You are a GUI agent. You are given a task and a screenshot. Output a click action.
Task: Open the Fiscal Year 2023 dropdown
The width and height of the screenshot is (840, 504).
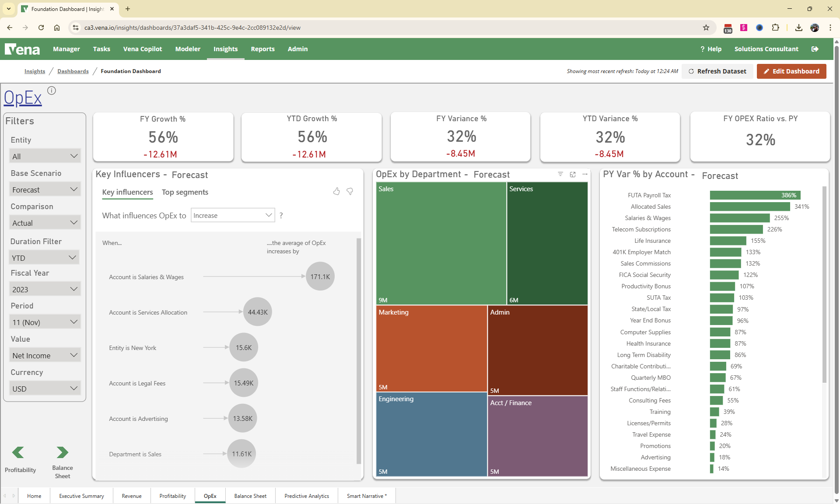click(45, 289)
